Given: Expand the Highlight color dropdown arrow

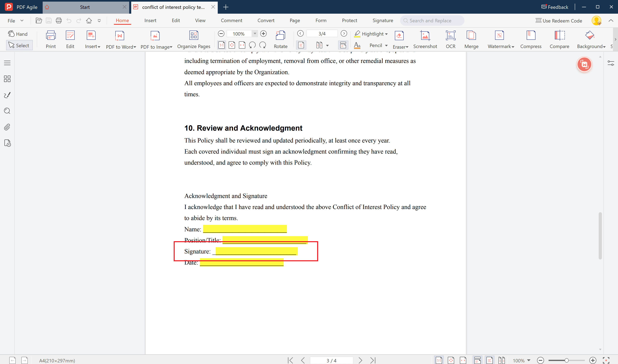Looking at the screenshot, I should click(386, 34).
